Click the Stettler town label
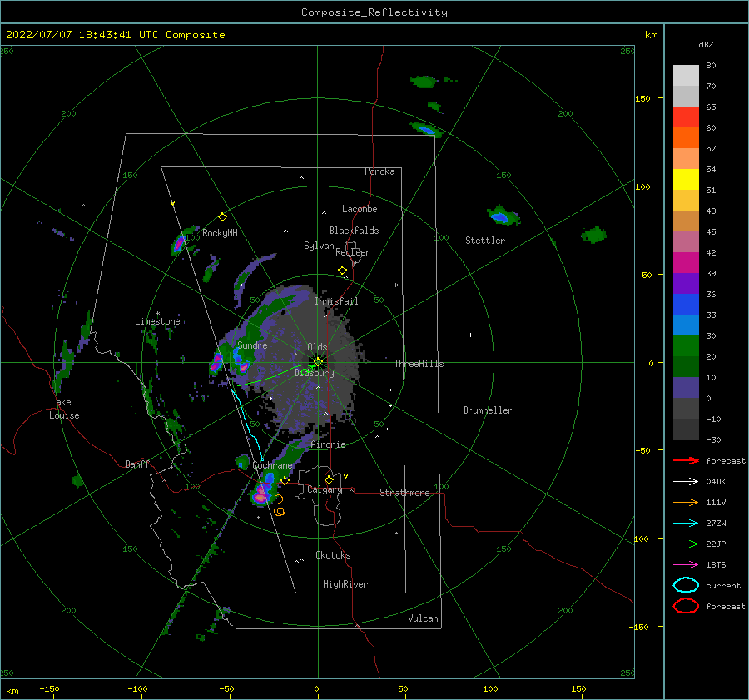This screenshot has width=749, height=700. click(x=485, y=241)
